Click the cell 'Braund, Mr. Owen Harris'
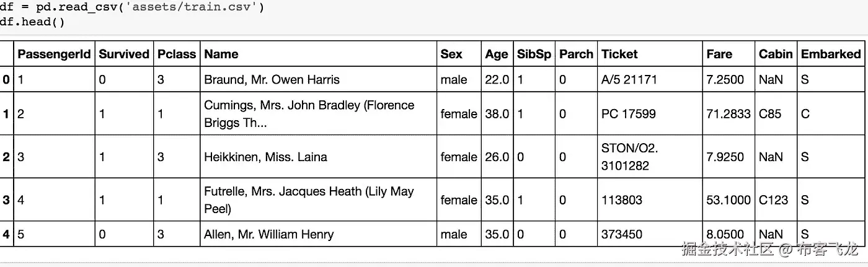 pos(272,79)
